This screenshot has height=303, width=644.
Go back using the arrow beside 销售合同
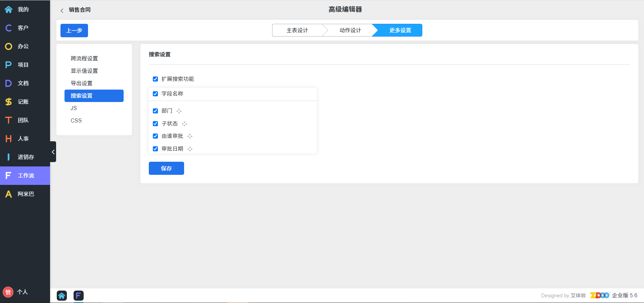pos(62,10)
